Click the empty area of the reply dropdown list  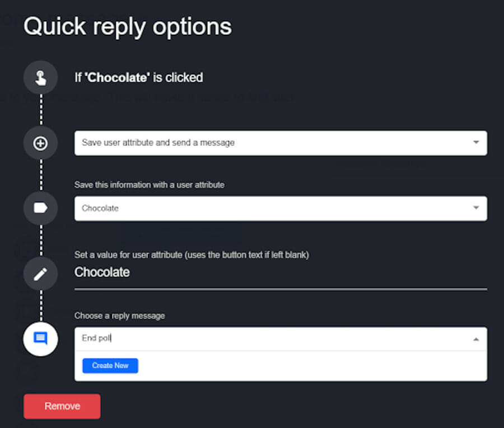pyautogui.click(x=312, y=366)
